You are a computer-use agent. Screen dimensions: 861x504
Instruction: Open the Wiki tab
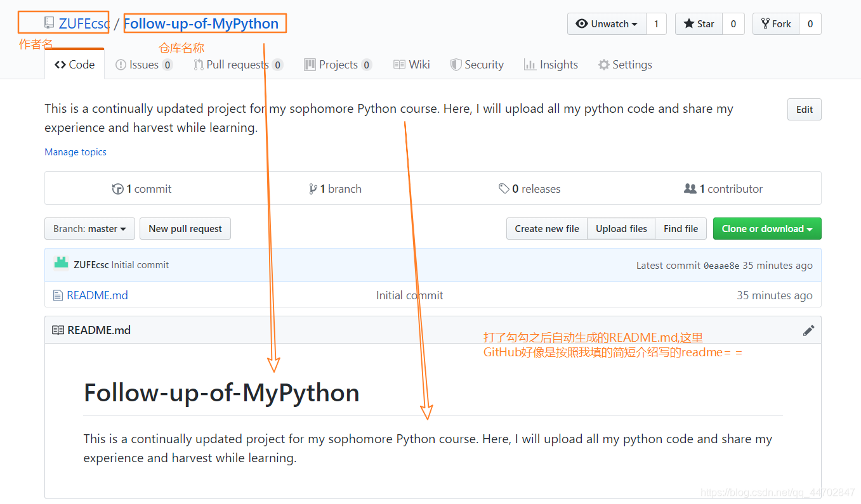pos(412,65)
